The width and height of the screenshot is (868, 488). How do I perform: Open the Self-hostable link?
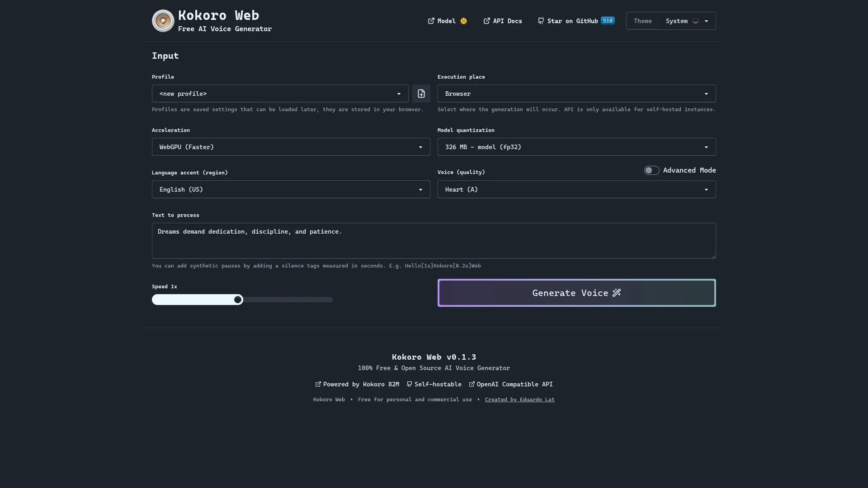tap(434, 384)
